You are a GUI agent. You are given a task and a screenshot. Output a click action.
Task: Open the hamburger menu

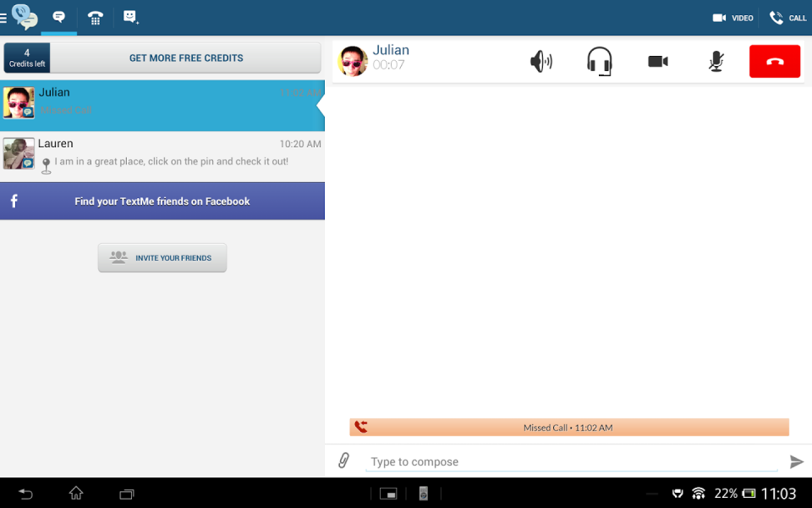pos(3,18)
